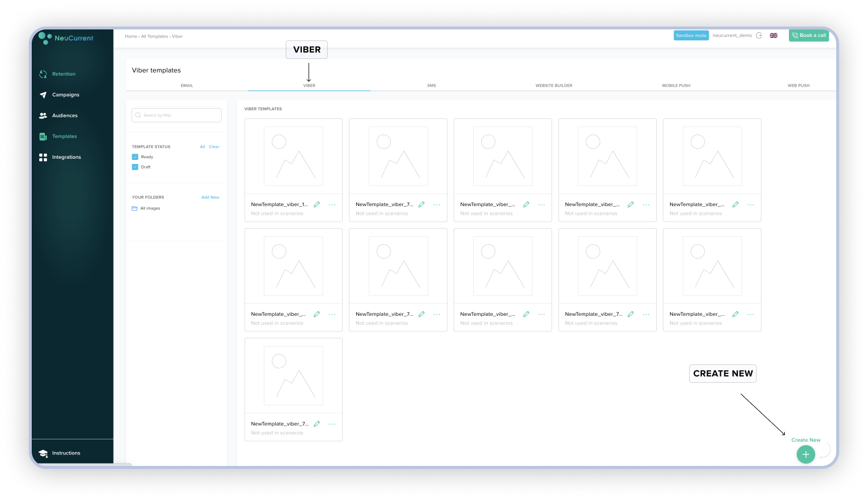Switch to the EMAIL tab
This screenshot has height=500, width=868.
coord(187,85)
